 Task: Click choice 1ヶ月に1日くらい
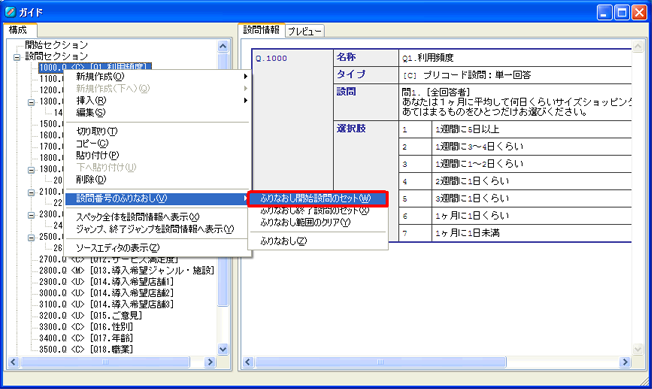[x=472, y=216]
